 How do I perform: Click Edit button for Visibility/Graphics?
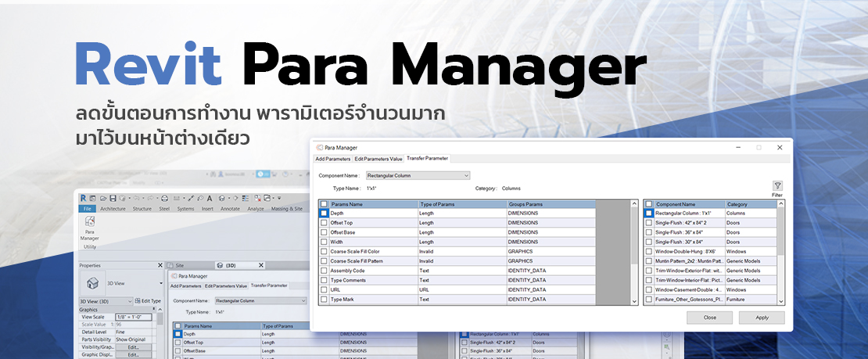tap(134, 347)
